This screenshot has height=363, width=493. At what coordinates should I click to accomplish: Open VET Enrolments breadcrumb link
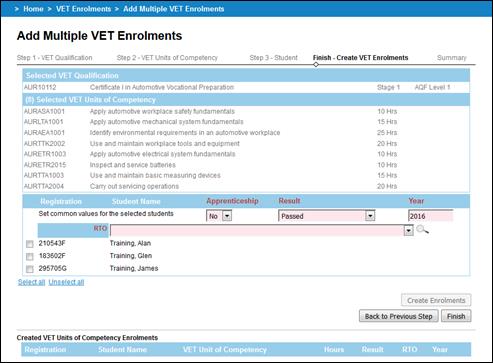pos(83,9)
